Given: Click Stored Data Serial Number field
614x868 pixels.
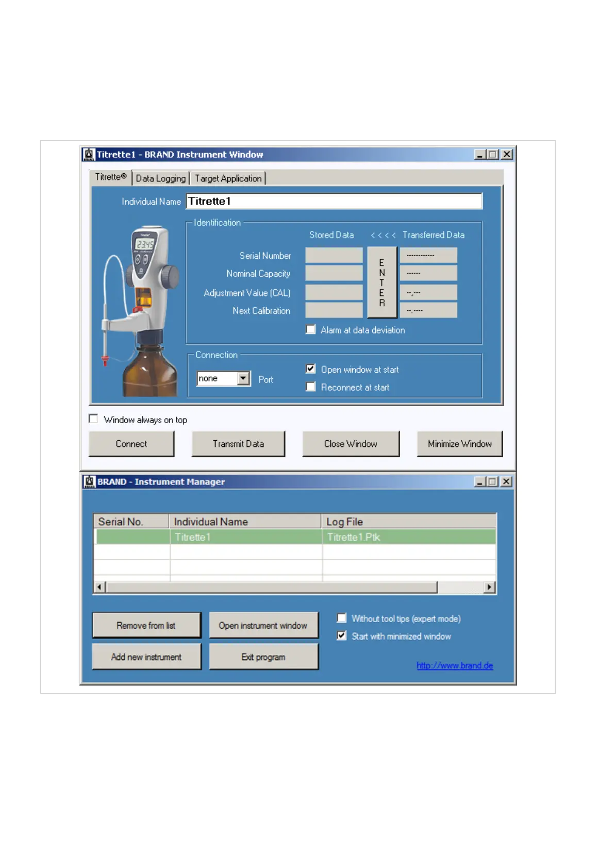Looking at the screenshot, I should coord(334,255).
